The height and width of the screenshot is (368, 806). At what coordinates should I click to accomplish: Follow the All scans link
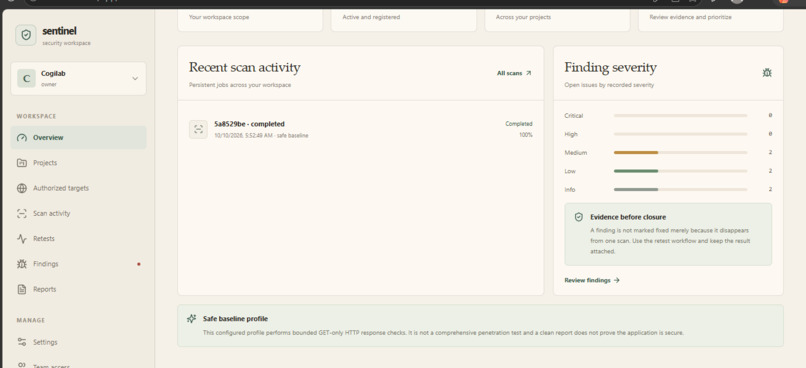pos(514,73)
